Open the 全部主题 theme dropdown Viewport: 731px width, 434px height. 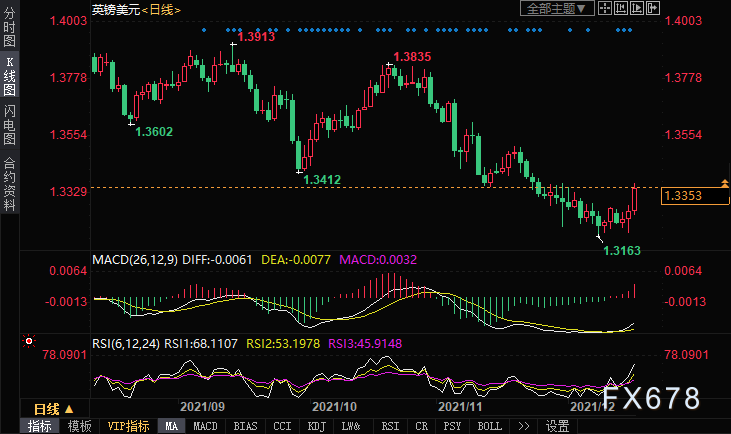557,8
